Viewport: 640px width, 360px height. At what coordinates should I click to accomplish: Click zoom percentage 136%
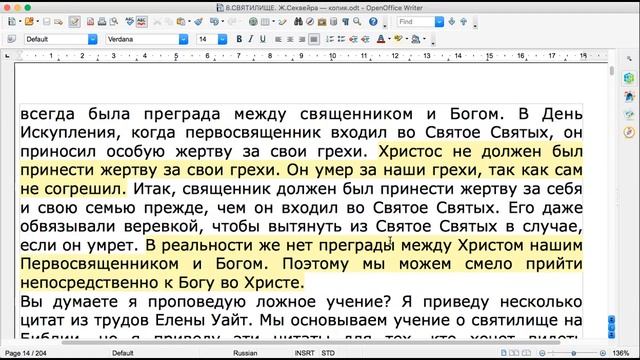click(621, 353)
